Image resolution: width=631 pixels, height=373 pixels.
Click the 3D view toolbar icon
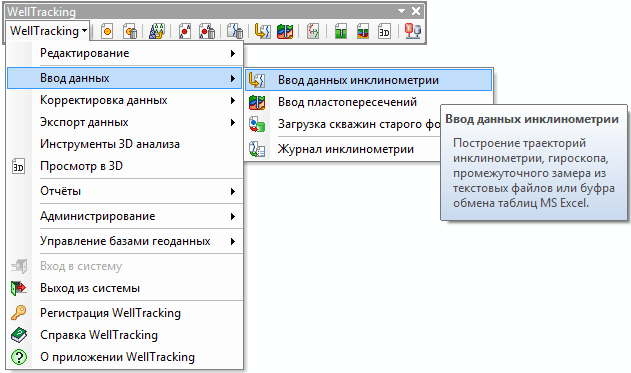[384, 31]
